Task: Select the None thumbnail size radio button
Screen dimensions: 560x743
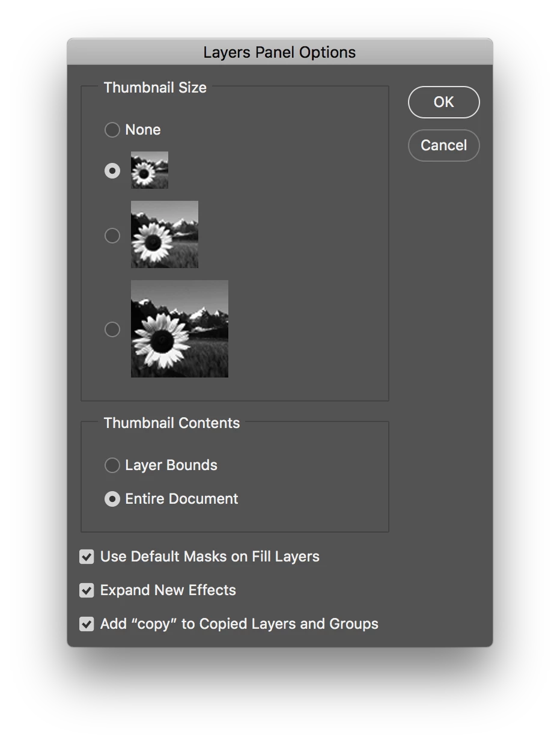Action: click(112, 130)
